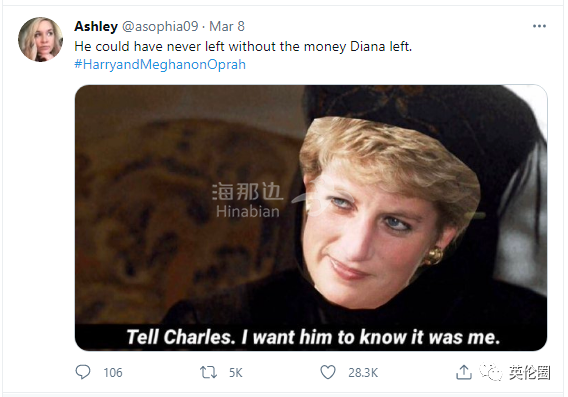Screen dimensions: 568x397
Task: Click the 'Tell Charles' subtitle caption
Action: tap(313, 337)
